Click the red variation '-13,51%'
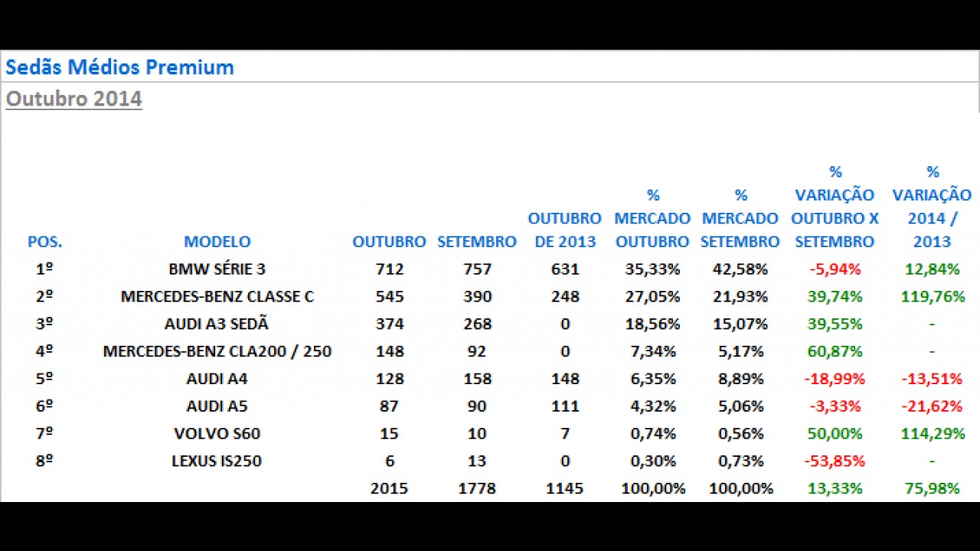Screen dimensions: 980x551 (932, 379)
